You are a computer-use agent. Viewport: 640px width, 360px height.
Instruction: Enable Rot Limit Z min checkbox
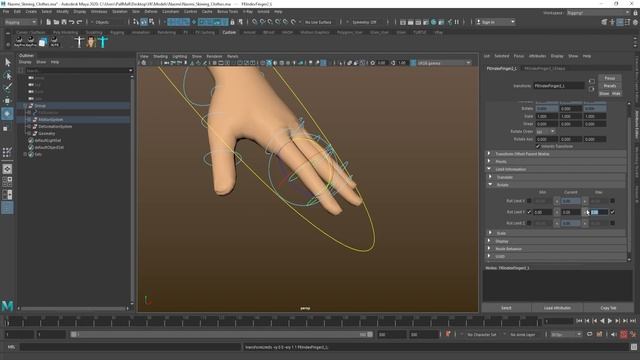(x=529, y=223)
